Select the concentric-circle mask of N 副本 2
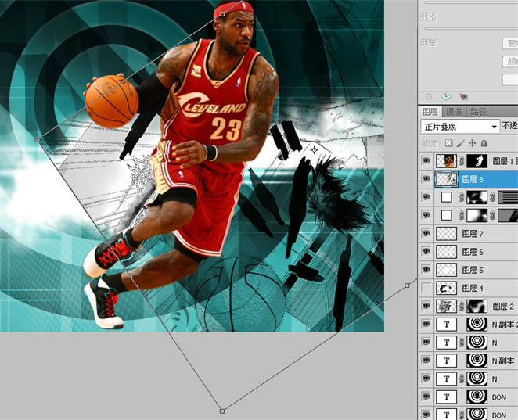518x420 pixels. (477, 325)
